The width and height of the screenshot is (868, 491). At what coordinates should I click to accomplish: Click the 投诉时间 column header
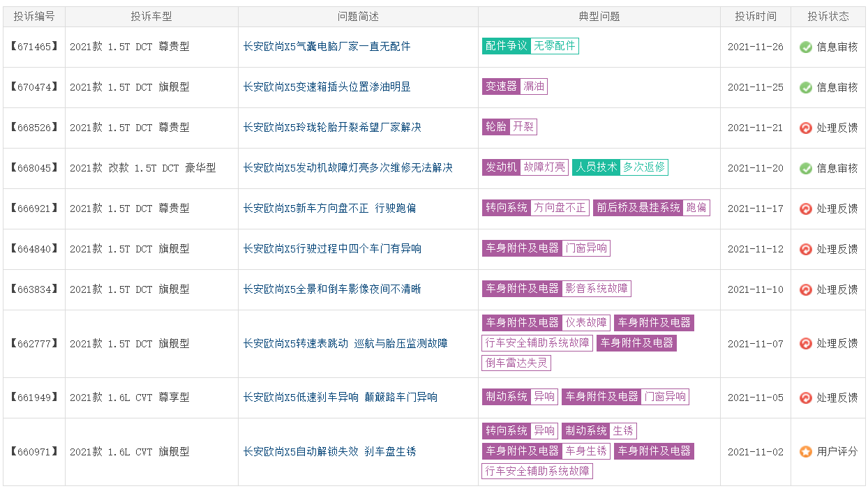click(756, 17)
